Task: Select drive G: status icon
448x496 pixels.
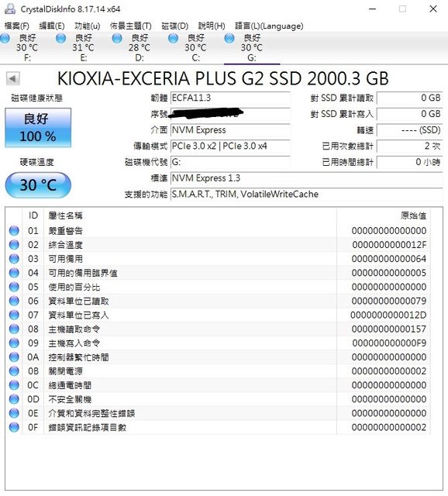Action: click(x=229, y=38)
